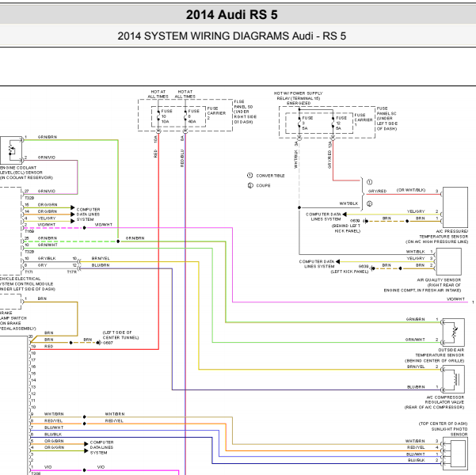Viewport: 476px width, 475px height.
Task: Select the "GRN/WHT" wire label at module pin 10
Action: [48, 245]
